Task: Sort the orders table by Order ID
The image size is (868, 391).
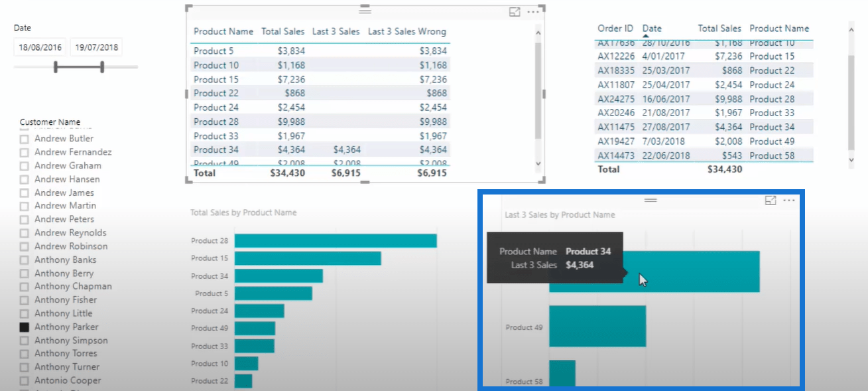Action: pos(615,29)
